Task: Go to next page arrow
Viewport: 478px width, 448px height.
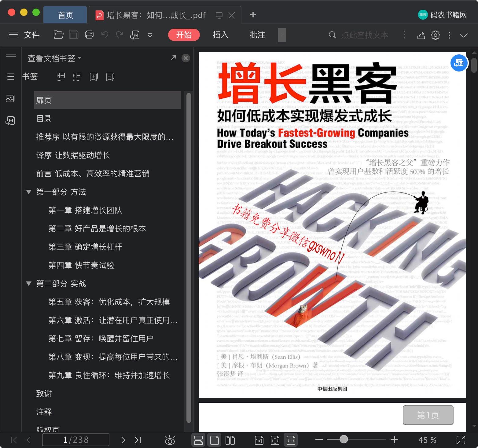Action: tap(123, 440)
